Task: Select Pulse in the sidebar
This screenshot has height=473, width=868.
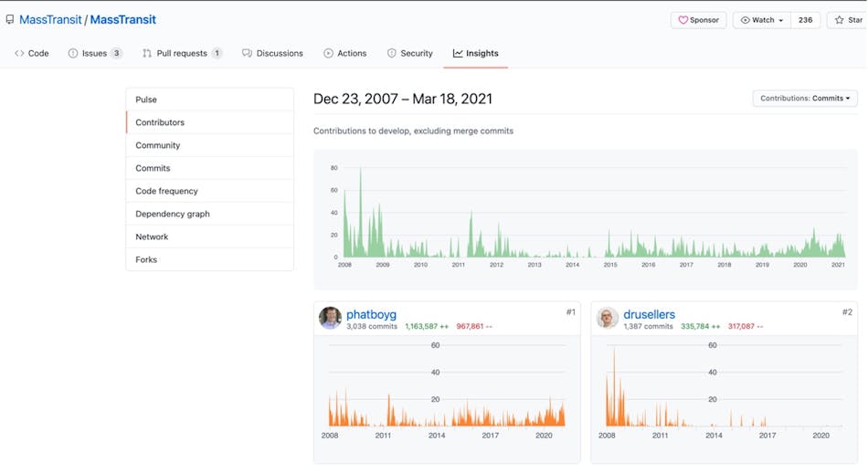Action: [210, 100]
